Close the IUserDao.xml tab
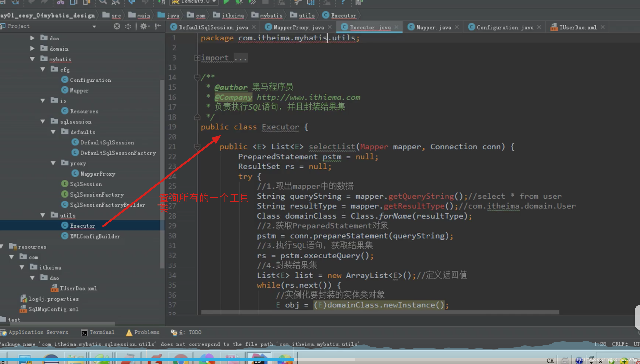 point(603,27)
